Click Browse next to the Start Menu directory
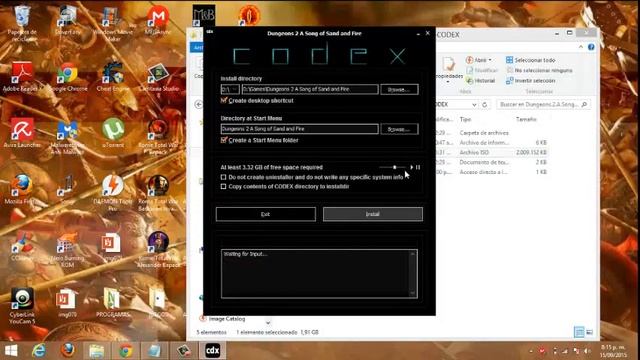 pyautogui.click(x=399, y=129)
